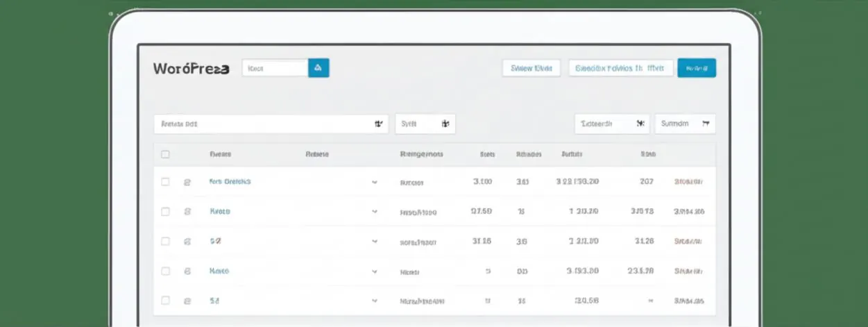Click the WordPress logo text
This screenshot has height=327, width=868.
coord(191,69)
